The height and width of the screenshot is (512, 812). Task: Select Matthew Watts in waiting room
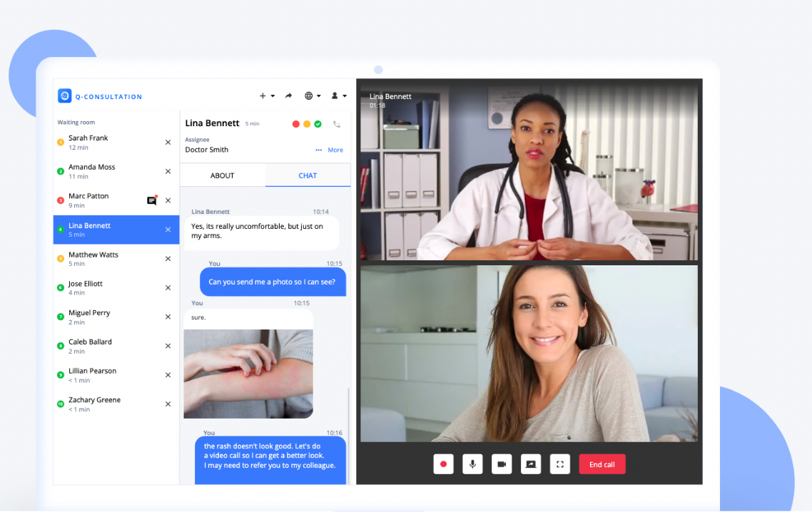[x=116, y=258]
